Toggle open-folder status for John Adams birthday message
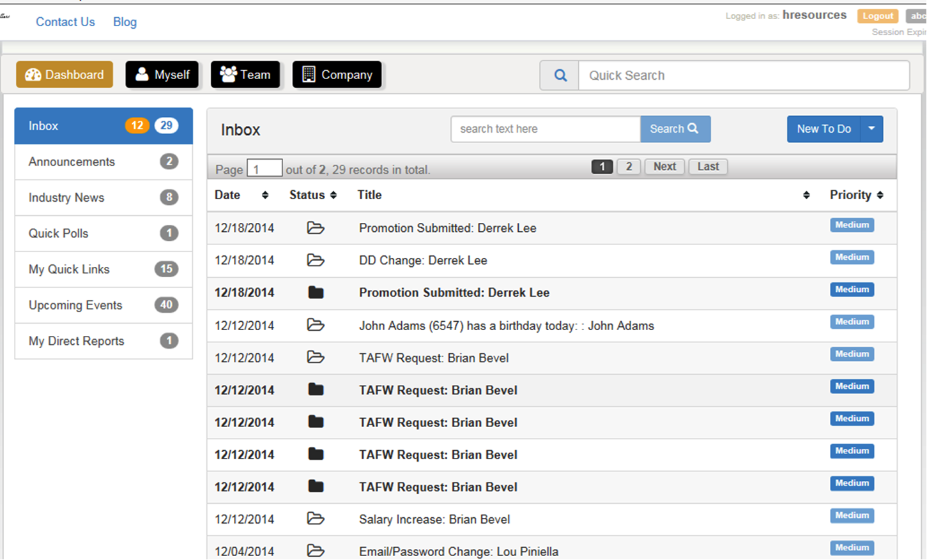927x560 pixels. coord(316,325)
